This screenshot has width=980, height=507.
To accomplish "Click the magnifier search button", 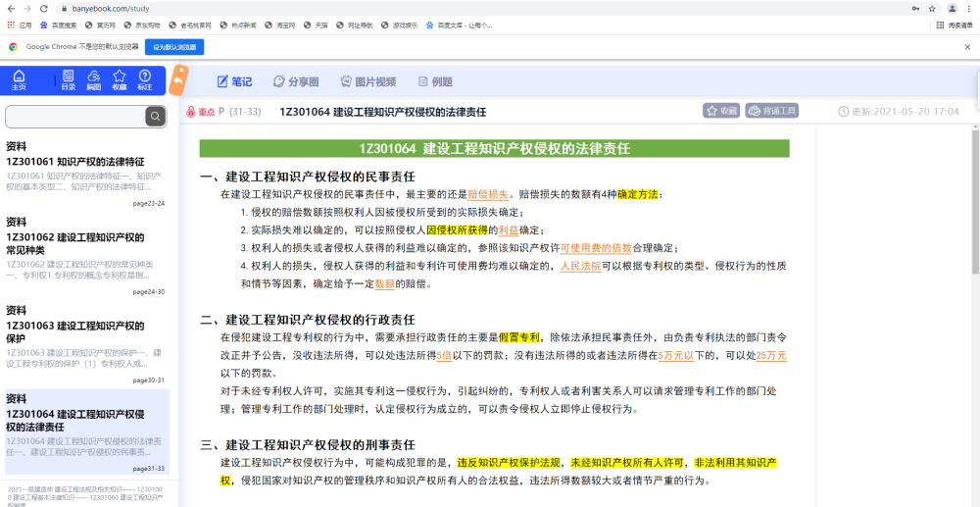I will tap(155, 117).
